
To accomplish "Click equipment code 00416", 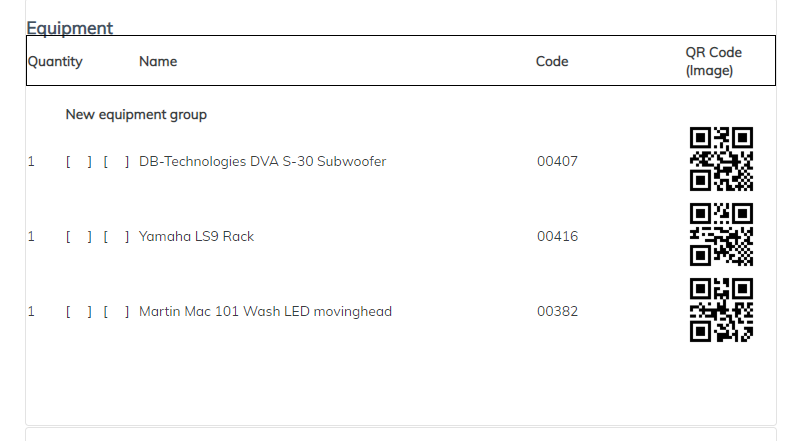I will tap(557, 237).
